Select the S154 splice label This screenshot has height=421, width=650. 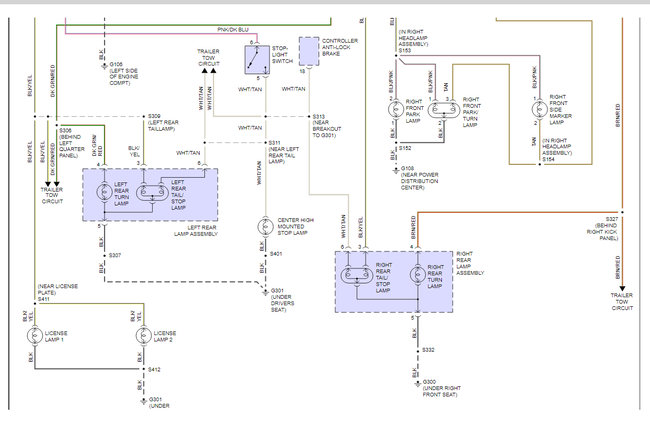point(548,159)
